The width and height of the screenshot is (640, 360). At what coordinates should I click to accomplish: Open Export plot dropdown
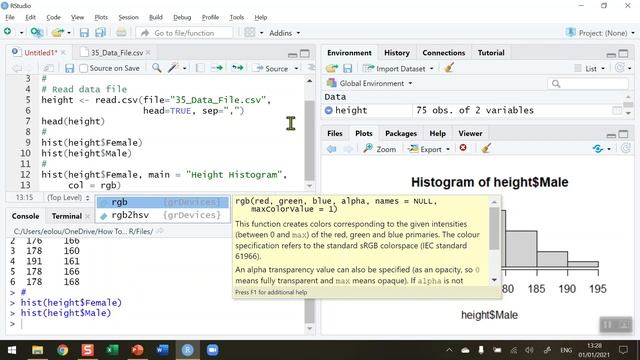[429, 149]
